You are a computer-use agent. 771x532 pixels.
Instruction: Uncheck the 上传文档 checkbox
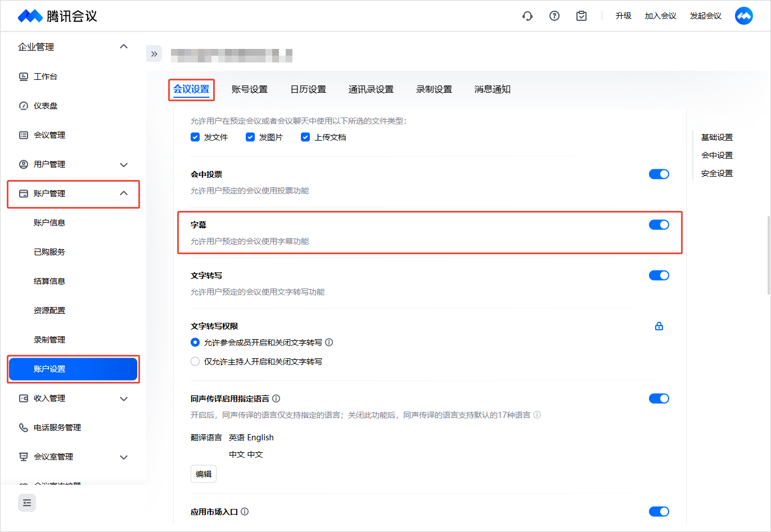(x=305, y=137)
